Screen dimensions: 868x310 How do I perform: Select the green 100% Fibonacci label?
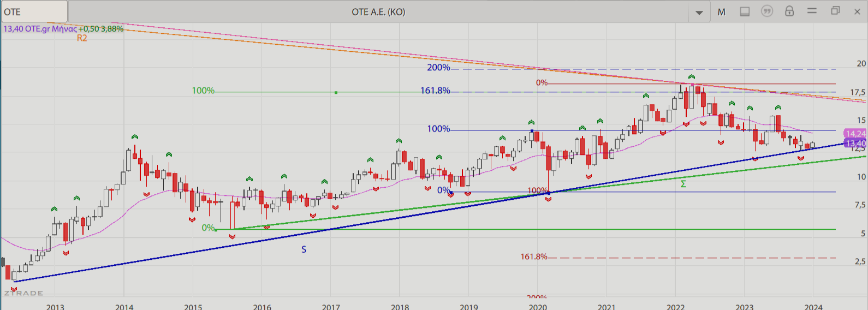pos(203,91)
